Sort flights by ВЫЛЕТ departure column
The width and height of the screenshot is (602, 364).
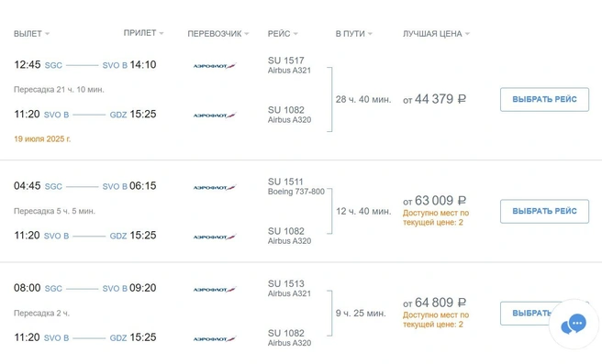coord(31,34)
